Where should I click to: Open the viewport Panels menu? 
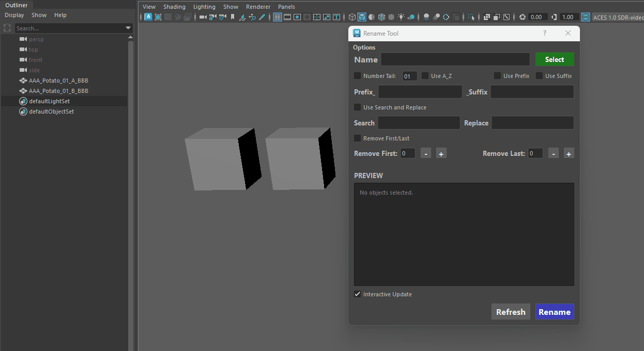point(286,7)
